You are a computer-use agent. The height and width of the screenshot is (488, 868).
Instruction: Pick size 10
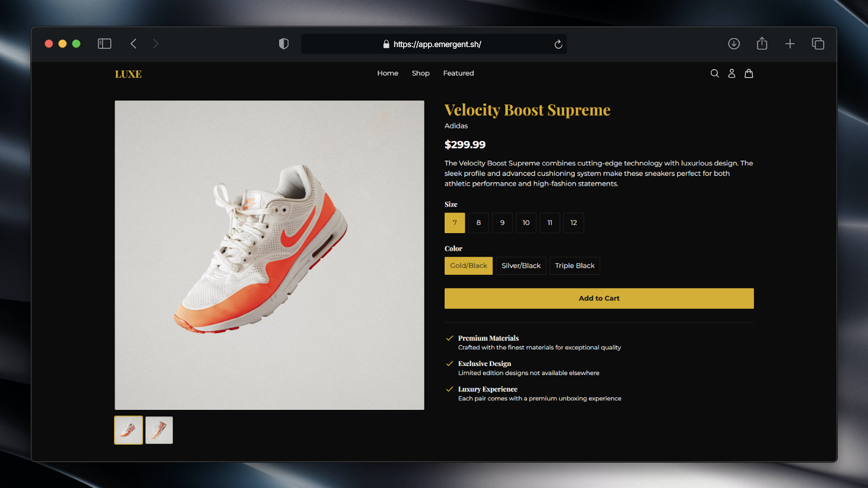click(526, 223)
